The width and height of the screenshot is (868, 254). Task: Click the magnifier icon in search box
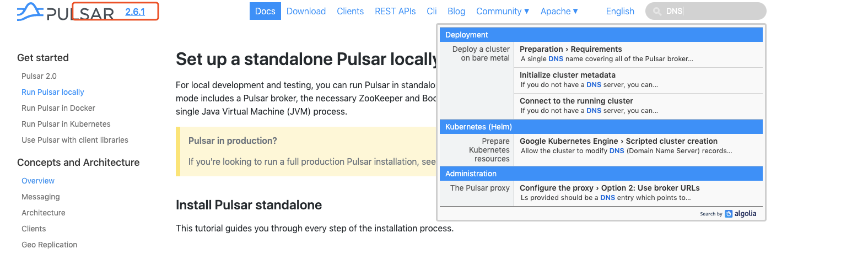click(657, 11)
